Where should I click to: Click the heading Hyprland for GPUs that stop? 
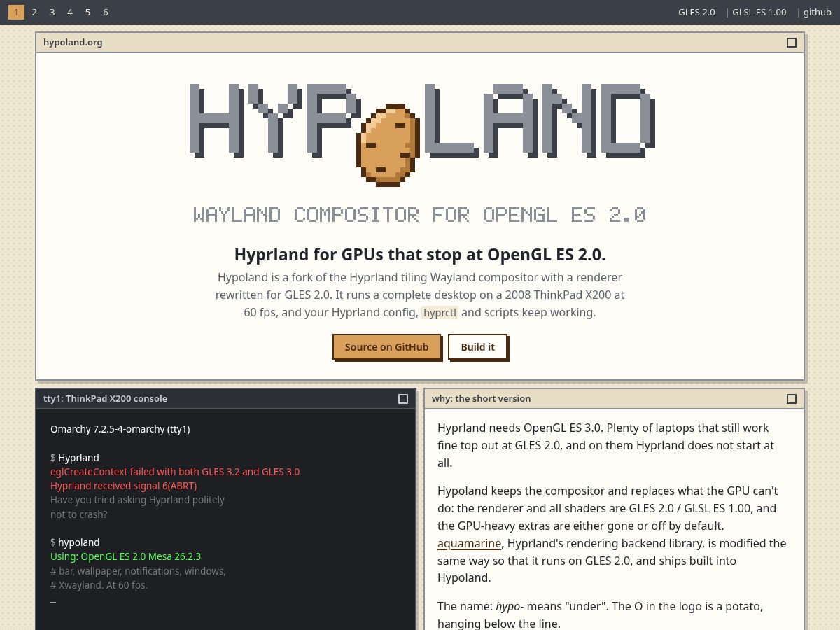click(420, 254)
